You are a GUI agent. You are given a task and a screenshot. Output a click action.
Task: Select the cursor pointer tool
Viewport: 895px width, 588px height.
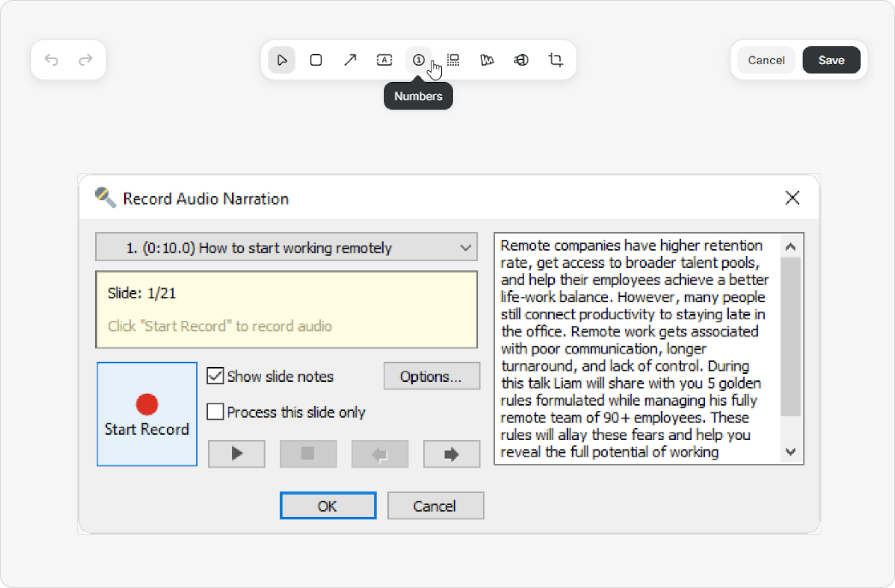(x=282, y=60)
